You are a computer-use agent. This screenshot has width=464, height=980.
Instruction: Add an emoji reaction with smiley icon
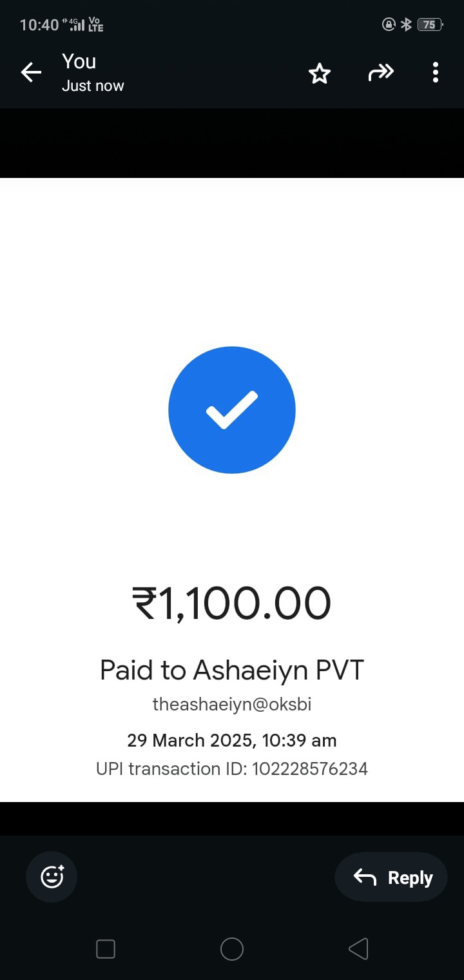[52, 876]
